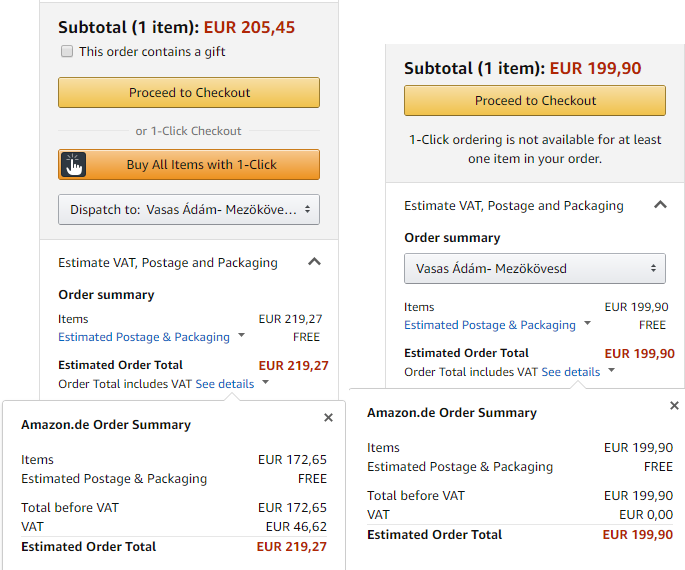Click left 'Estimate VAT, Postage and Packaging' heading
This screenshot has width=685, height=570.
pyautogui.click(x=168, y=263)
